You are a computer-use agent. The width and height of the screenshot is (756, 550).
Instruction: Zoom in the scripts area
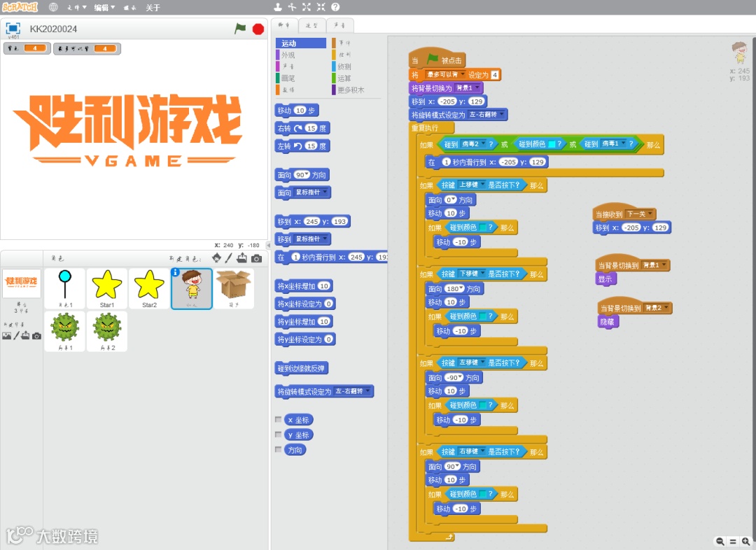pyautogui.click(x=746, y=542)
